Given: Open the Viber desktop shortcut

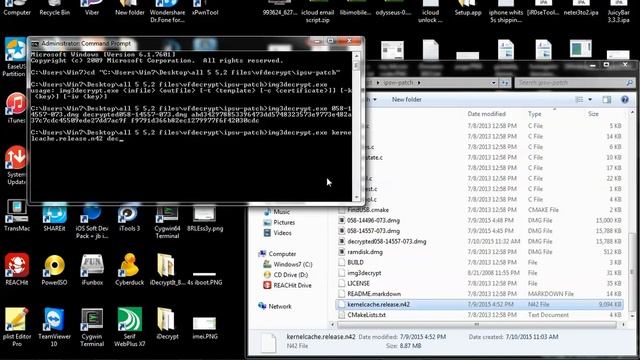Looking at the screenshot, I should (91, 8).
